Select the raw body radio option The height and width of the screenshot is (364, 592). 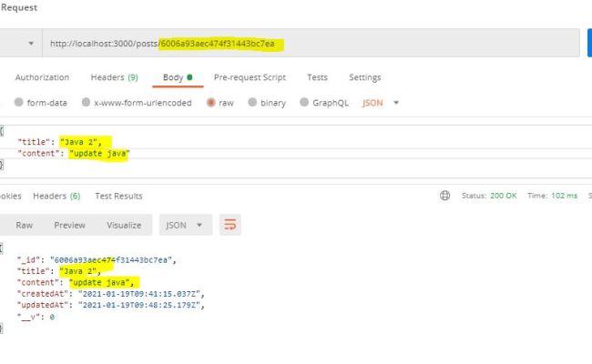click(x=210, y=102)
